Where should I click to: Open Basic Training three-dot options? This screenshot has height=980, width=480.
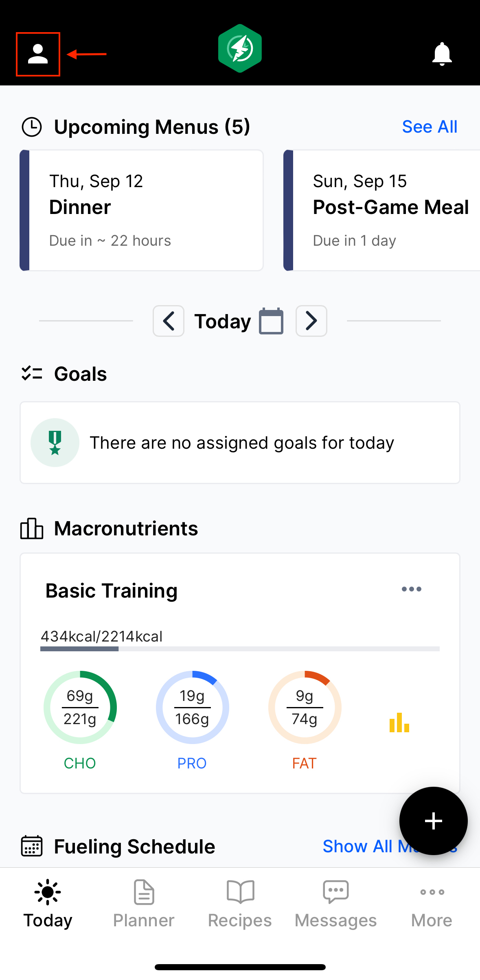point(412,589)
